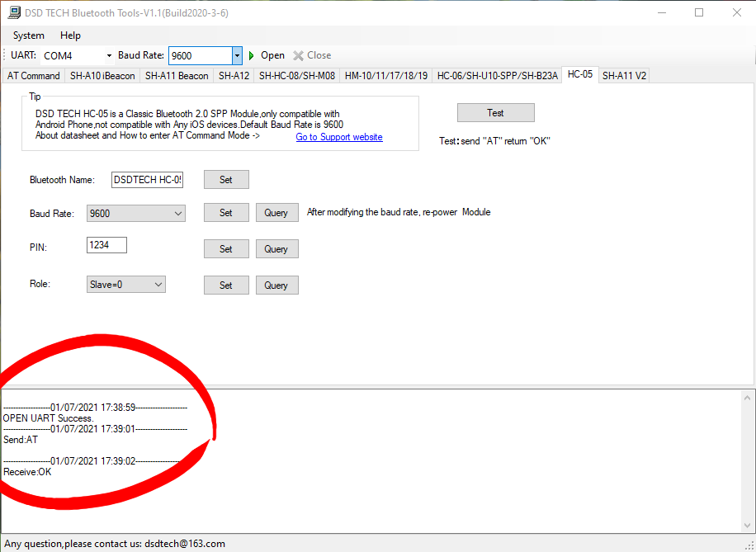Click the 'After modifying the baud rate' note
The width and height of the screenshot is (756, 552).
pyautogui.click(x=399, y=212)
